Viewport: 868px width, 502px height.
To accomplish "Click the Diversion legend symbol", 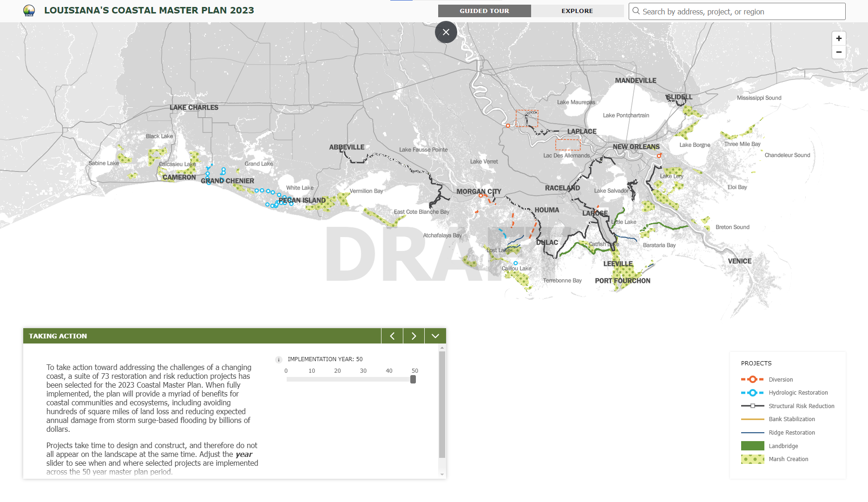I will [x=752, y=379].
